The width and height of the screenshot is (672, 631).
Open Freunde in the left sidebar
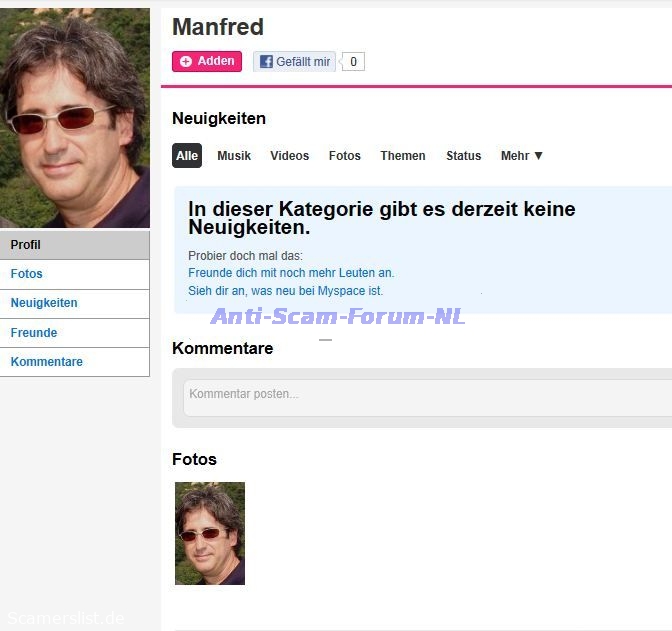(34, 333)
